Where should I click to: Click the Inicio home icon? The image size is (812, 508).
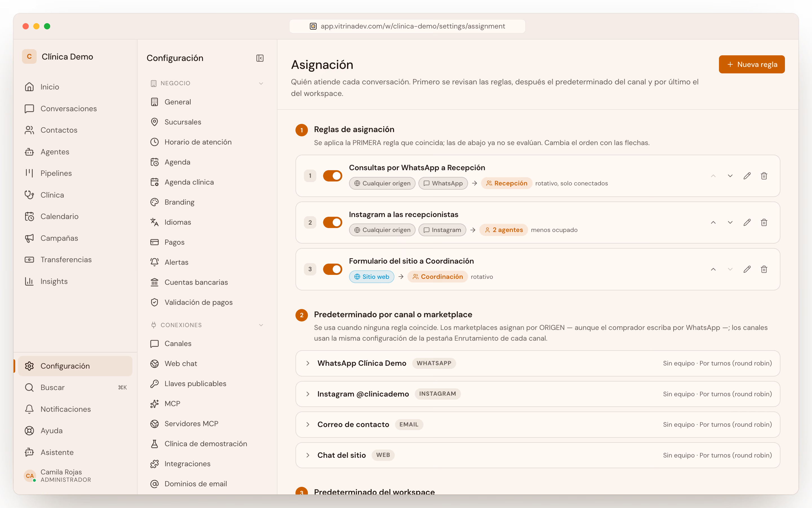[x=29, y=87]
